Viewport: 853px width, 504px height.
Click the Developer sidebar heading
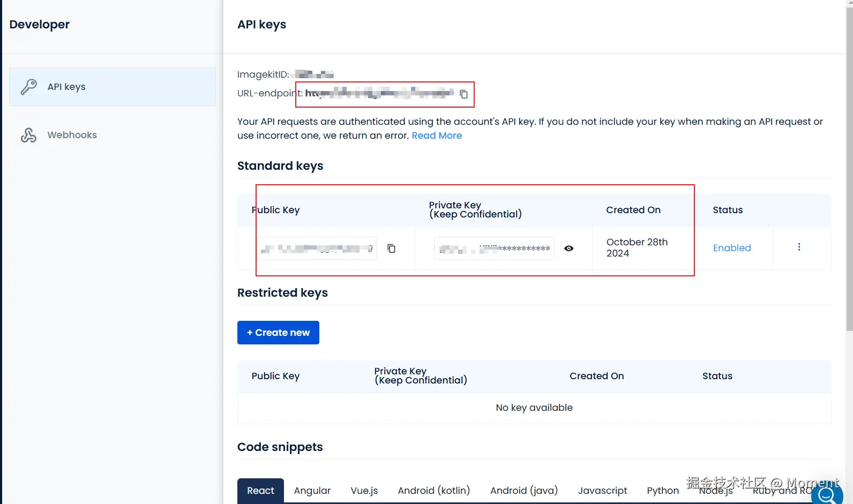click(x=40, y=25)
